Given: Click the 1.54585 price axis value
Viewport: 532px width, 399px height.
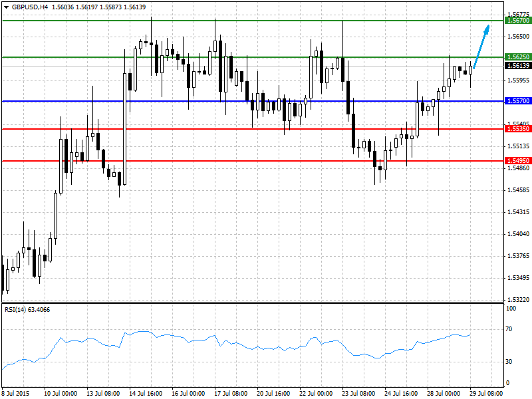Looking at the screenshot, I should [x=518, y=190].
